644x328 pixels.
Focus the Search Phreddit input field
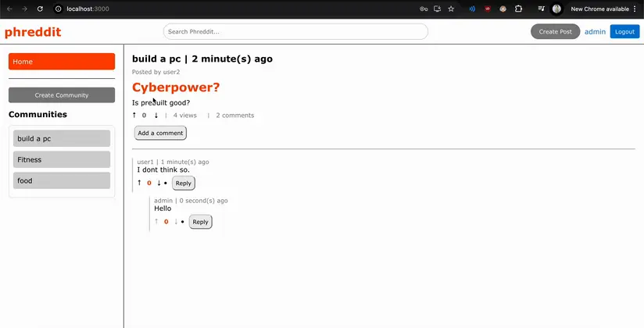(295, 31)
